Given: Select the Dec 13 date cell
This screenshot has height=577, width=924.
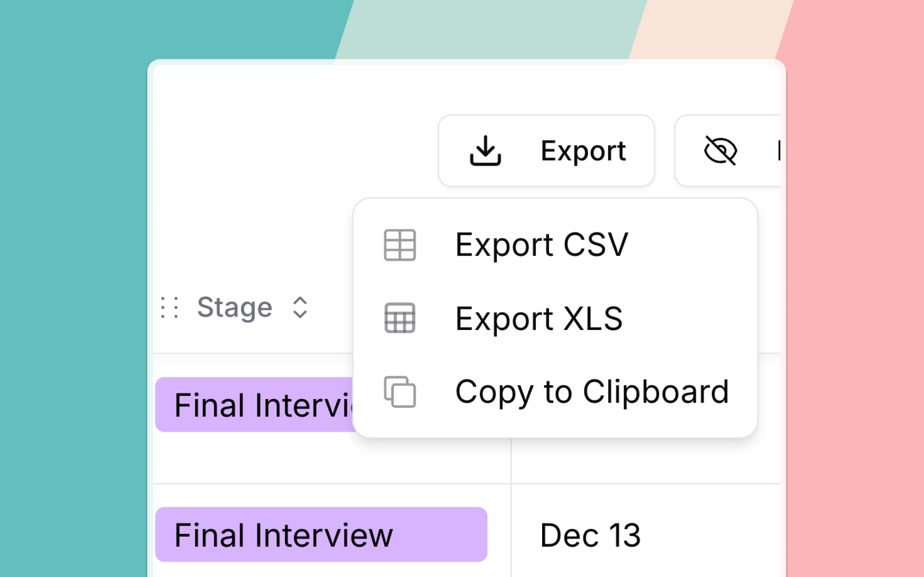Looking at the screenshot, I should tap(590, 535).
